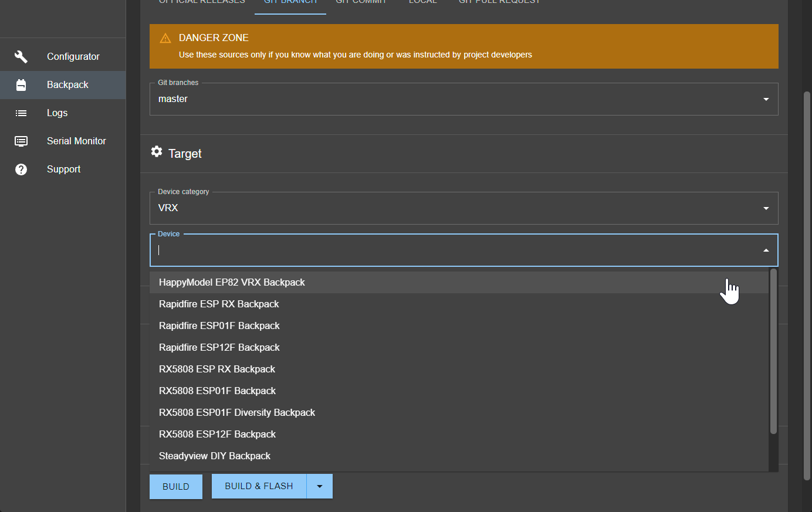
Task: Open Support via the question mark icon
Action: [x=21, y=169]
